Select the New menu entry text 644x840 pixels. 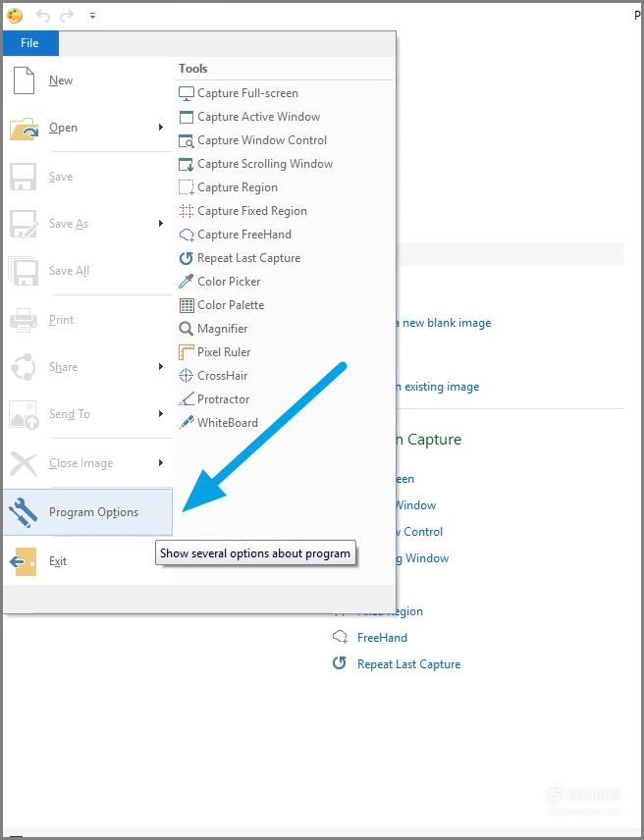point(61,80)
